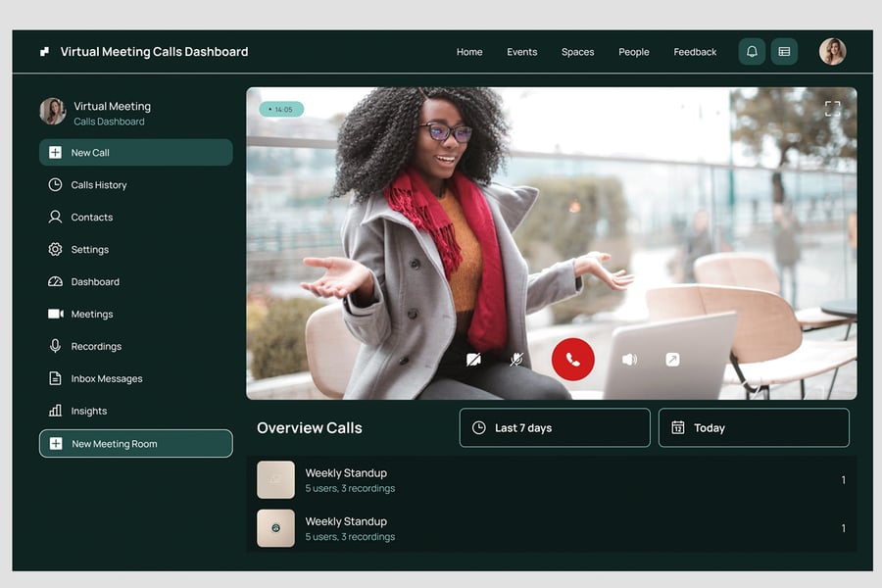Open the profile avatar in the top bar

pyautogui.click(x=832, y=52)
